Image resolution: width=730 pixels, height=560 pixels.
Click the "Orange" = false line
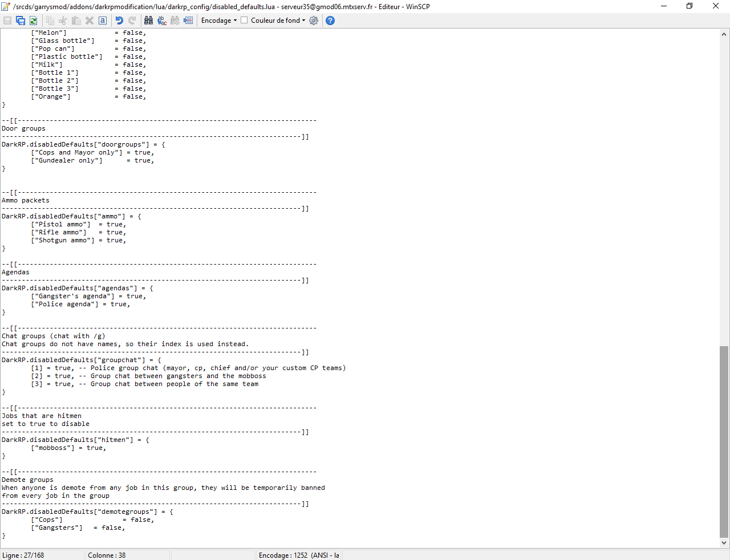click(x=88, y=96)
